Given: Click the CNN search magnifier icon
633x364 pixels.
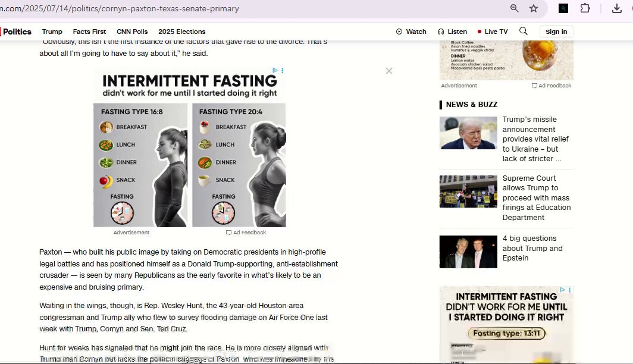Looking at the screenshot, I should coord(523,31).
